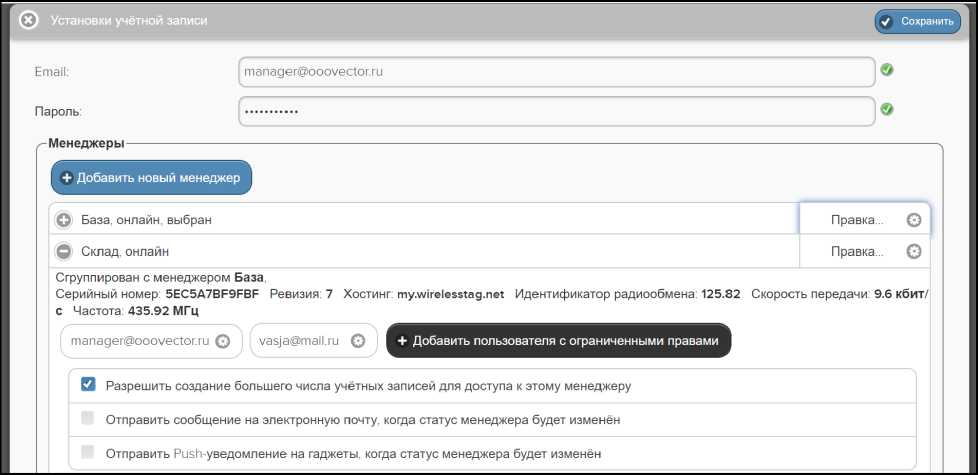978x475 pixels.
Task: Select the База, онлайн, выбран row text
Action: coord(147,220)
